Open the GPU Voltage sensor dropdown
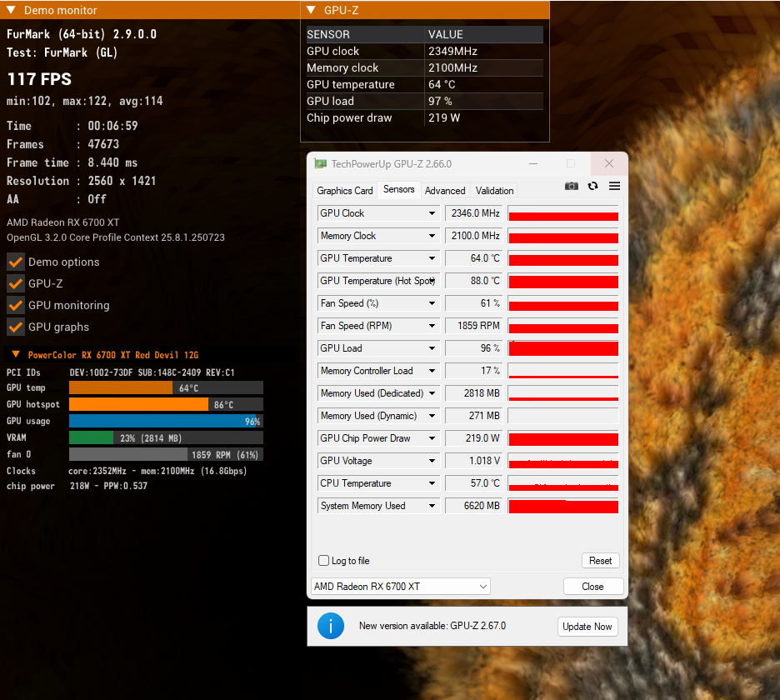780x700 pixels. tap(432, 461)
